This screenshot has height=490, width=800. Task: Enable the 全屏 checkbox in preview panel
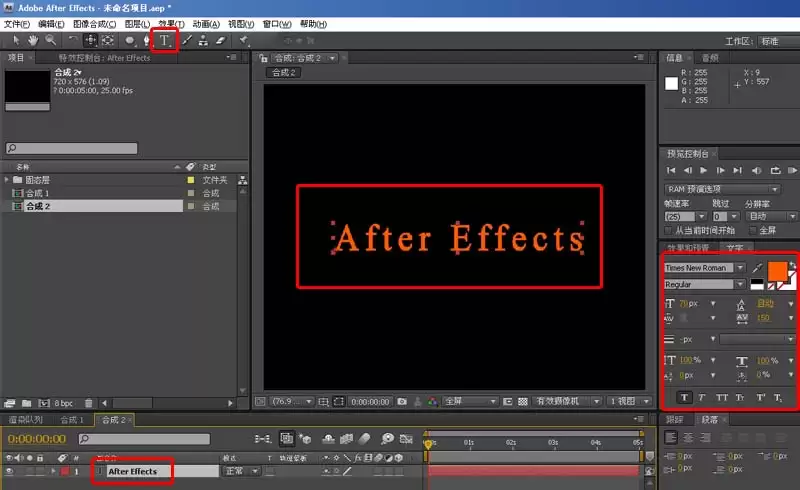point(753,231)
